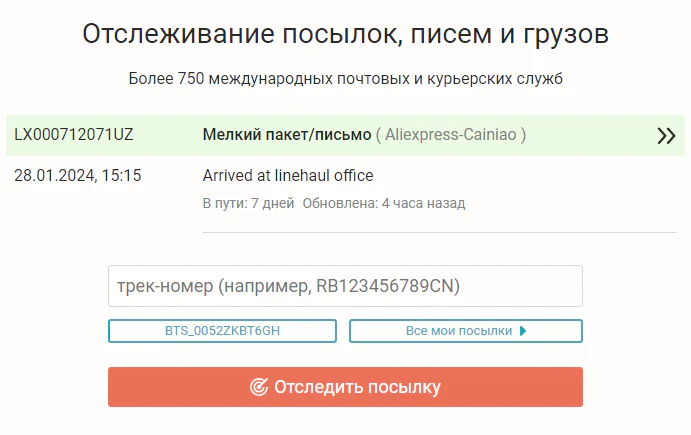This screenshot has height=435, width=691.
Task: Open the Aliexpress-Cainiao carrier label
Action: pyautogui.click(x=451, y=134)
